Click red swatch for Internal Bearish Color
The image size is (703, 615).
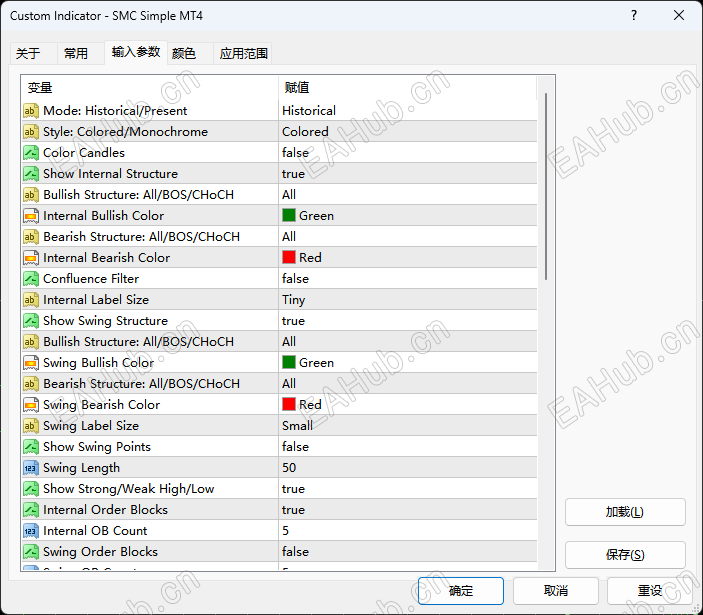(x=289, y=257)
